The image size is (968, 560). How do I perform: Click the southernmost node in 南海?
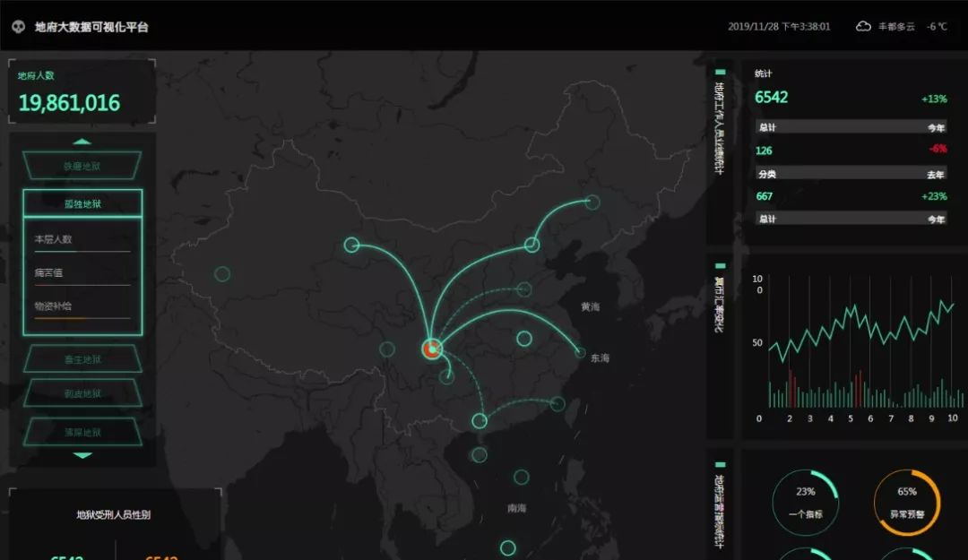(x=508, y=547)
